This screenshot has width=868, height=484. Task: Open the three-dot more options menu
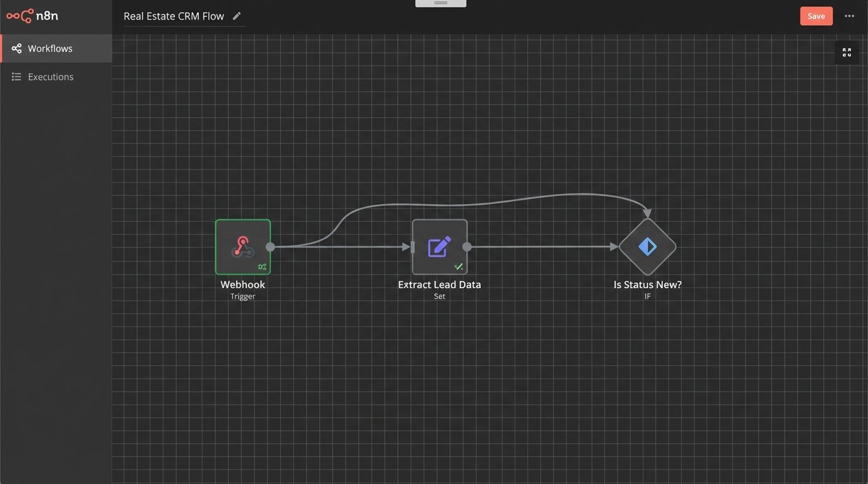tap(849, 16)
